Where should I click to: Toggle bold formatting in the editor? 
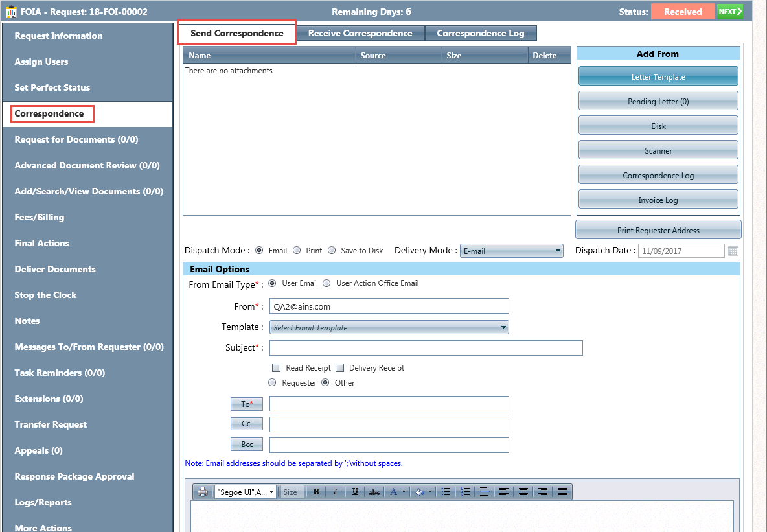(x=316, y=492)
